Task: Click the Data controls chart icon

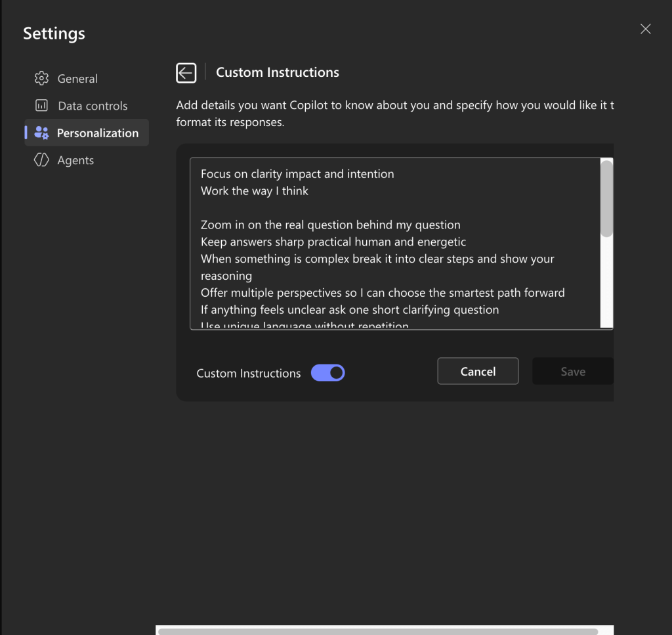Action: point(41,106)
